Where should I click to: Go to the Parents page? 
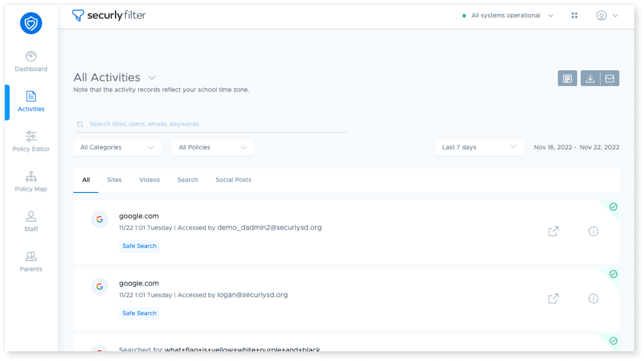pyautogui.click(x=31, y=262)
